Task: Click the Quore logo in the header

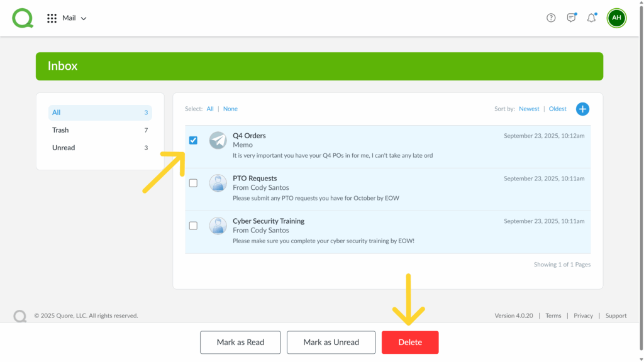Action: (23, 18)
